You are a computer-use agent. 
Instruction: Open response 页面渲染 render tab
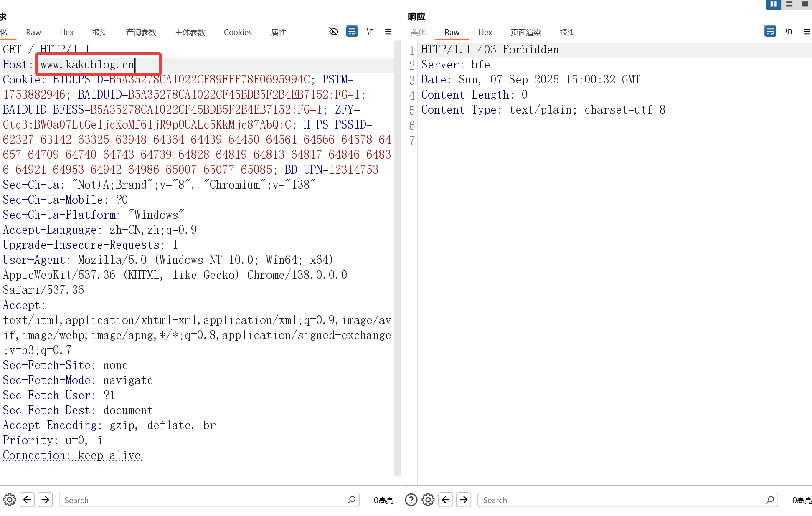click(526, 32)
